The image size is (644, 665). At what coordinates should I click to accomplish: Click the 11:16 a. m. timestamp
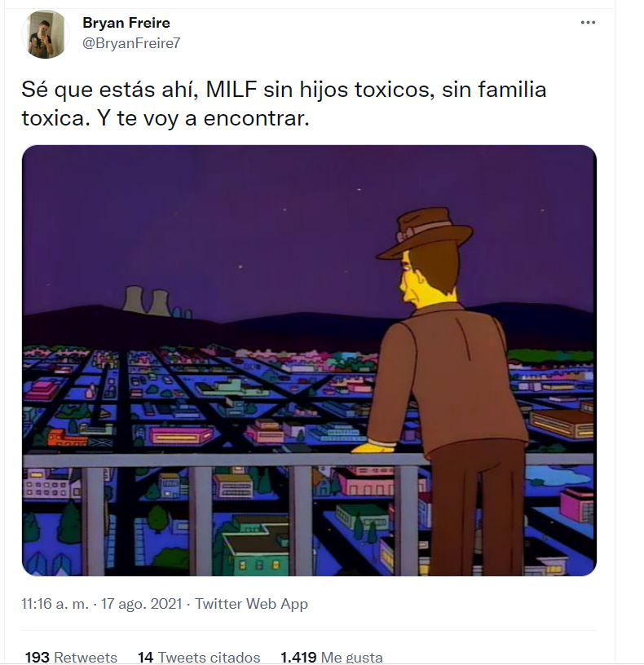tap(55, 604)
